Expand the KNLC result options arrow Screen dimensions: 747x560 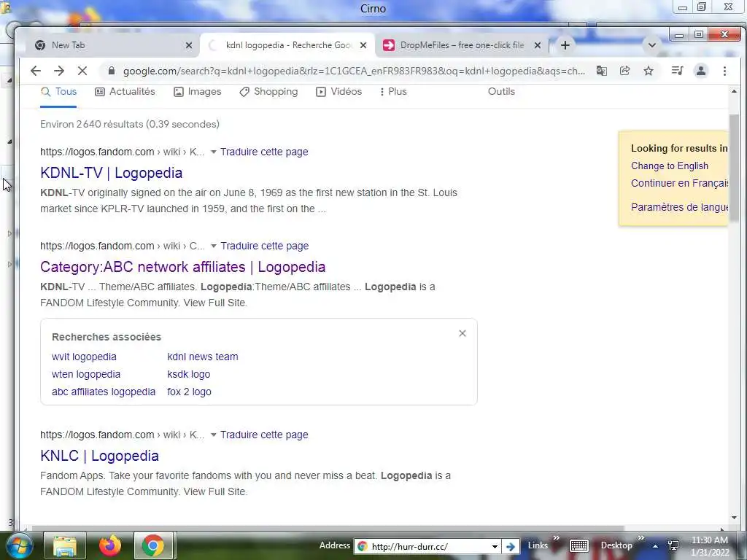[x=214, y=435]
